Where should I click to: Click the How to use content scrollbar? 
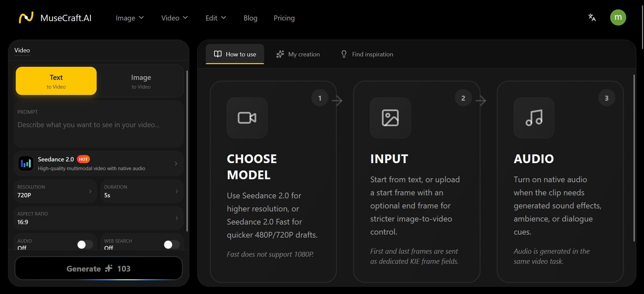tap(634, 158)
